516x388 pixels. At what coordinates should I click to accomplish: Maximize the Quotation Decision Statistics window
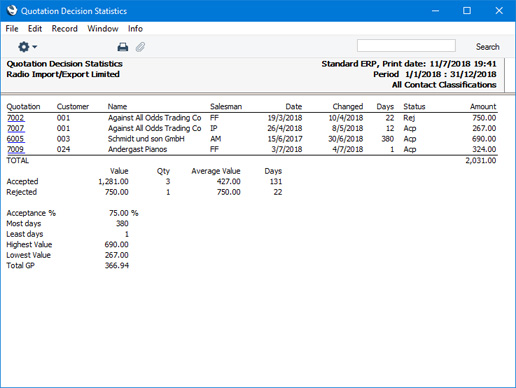point(467,11)
